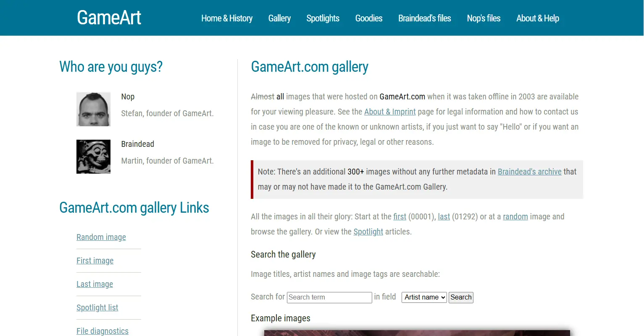
Task: Go to the Gallery nav item
Action: (x=279, y=18)
